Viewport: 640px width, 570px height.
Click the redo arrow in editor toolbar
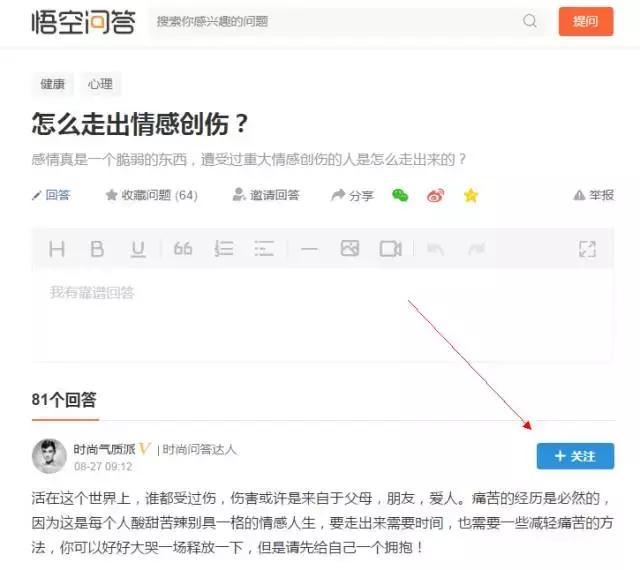[x=476, y=249]
